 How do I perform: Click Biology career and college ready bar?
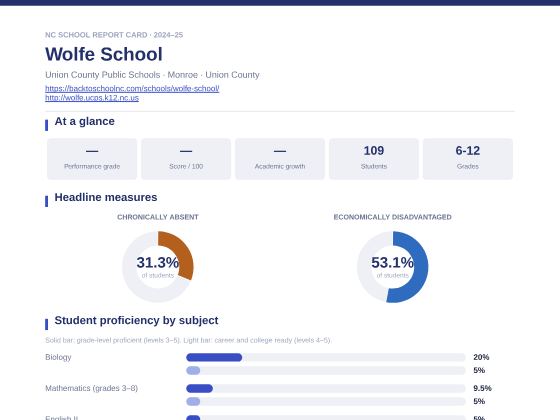point(326,370)
